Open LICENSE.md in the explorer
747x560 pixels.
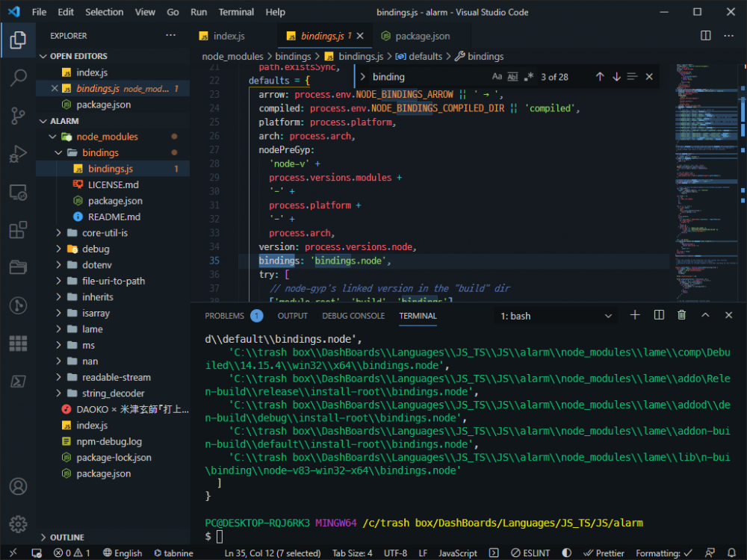coord(113,184)
